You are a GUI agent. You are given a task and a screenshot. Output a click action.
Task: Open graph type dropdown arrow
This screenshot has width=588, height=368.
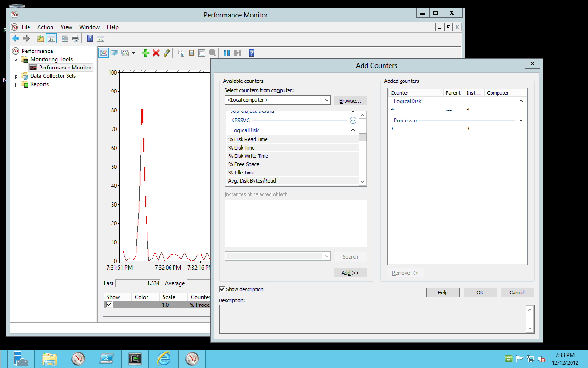coord(133,53)
